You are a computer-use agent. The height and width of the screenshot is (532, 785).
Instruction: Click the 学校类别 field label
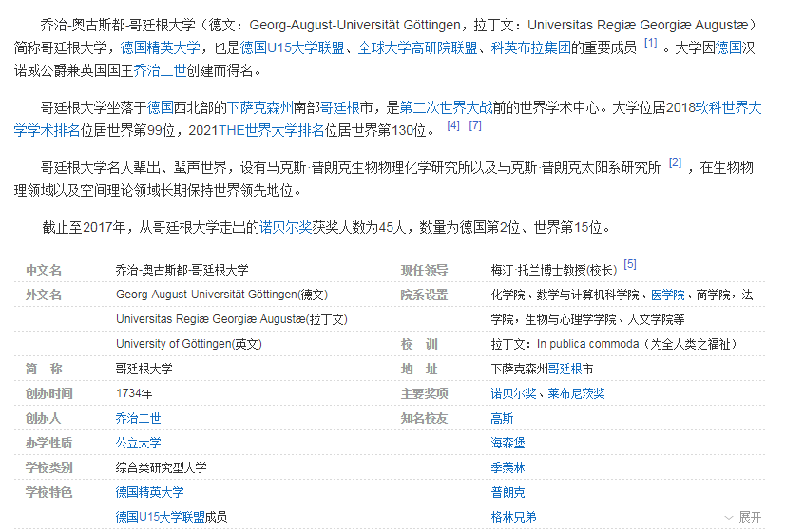pyautogui.click(x=49, y=467)
